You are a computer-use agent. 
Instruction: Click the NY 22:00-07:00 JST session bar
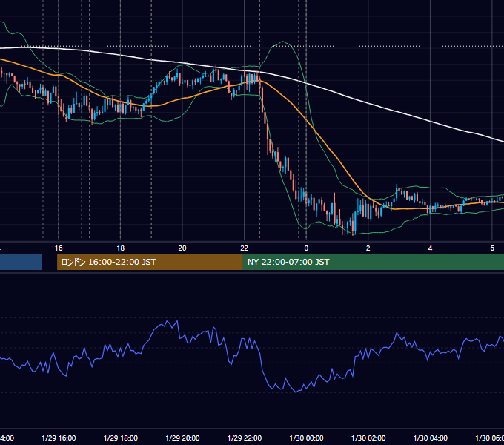click(373, 262)
